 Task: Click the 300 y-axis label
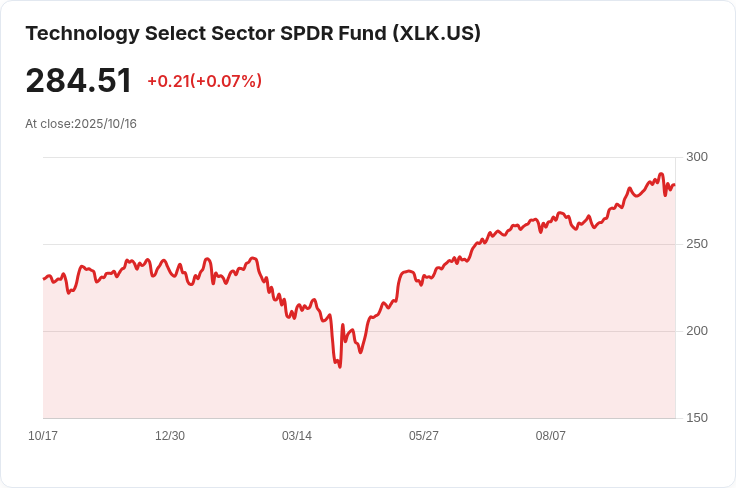tap(697, 157)
